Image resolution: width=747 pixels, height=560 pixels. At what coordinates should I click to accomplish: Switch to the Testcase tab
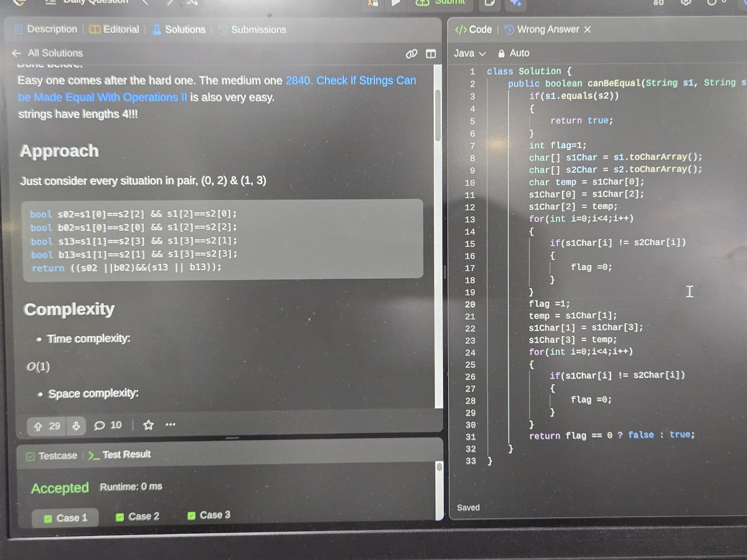[x=52, y=455]
